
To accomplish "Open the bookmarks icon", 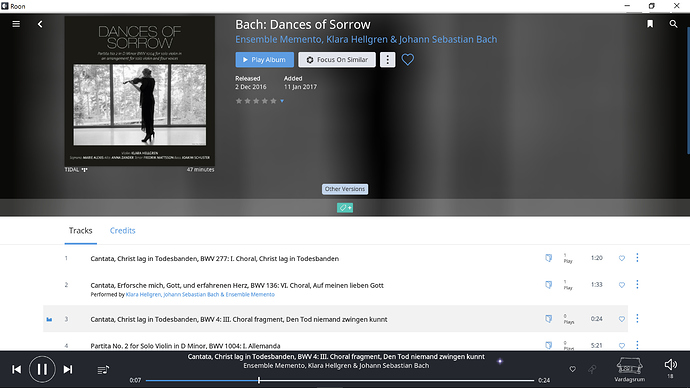I will click(650, 24).
